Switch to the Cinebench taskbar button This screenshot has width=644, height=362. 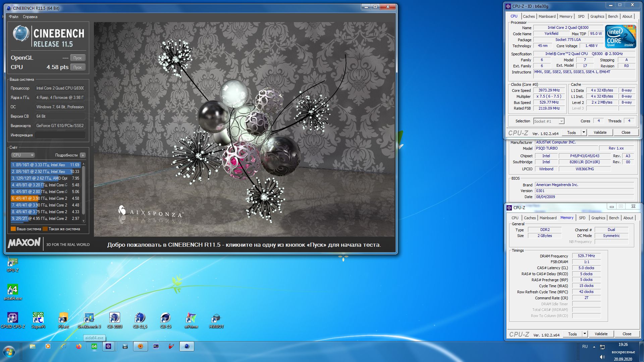187,347
